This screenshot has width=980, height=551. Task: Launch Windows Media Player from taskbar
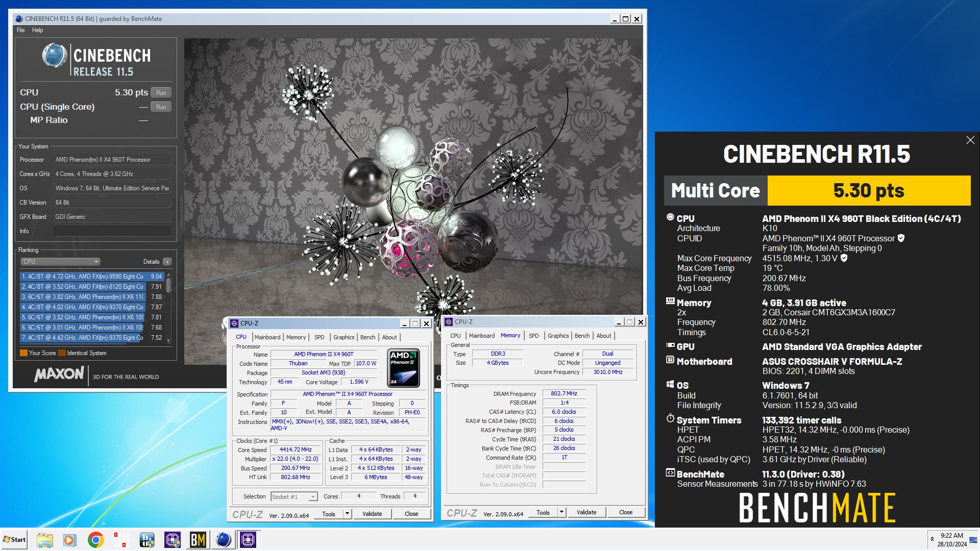click(x=70, y=540)
